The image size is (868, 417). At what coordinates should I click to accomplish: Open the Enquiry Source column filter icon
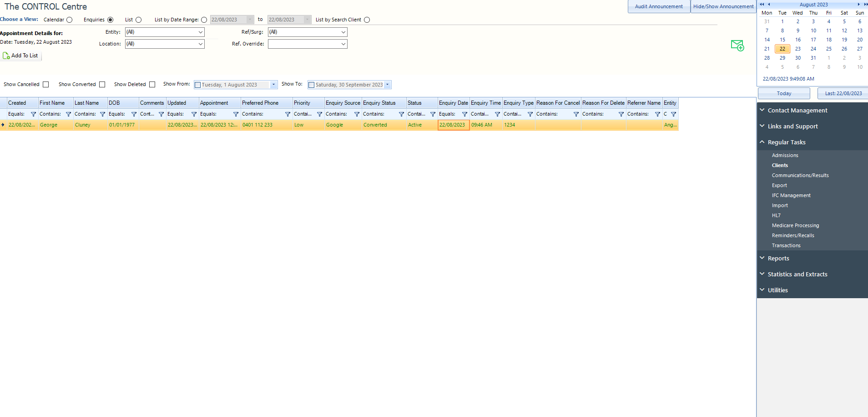[x=357, y=114]
